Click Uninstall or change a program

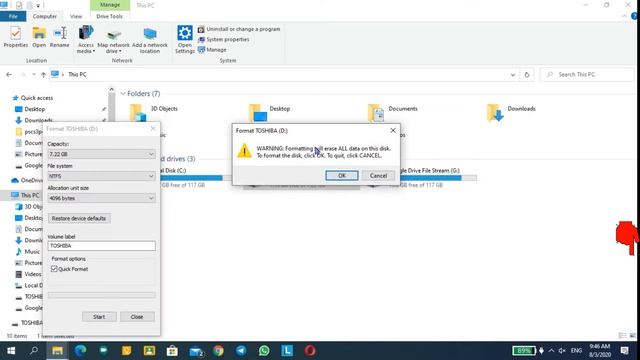tap(239, 29)
